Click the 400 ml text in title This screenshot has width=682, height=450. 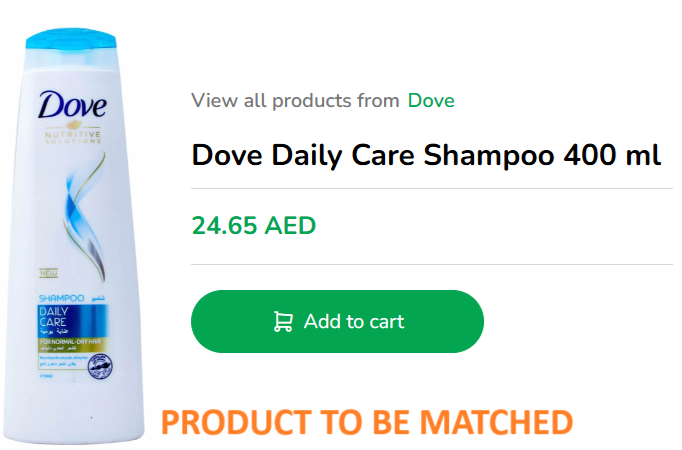click(x=612, y=155)
